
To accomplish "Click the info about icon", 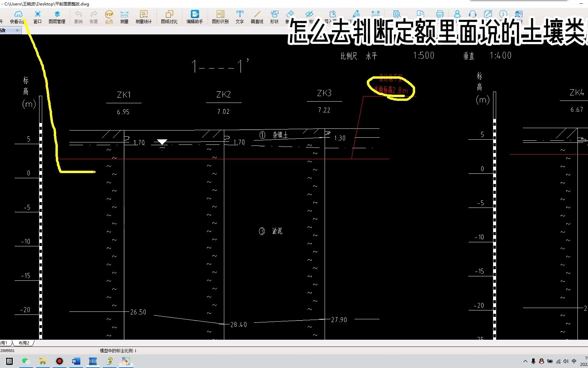I will [503, 14].
